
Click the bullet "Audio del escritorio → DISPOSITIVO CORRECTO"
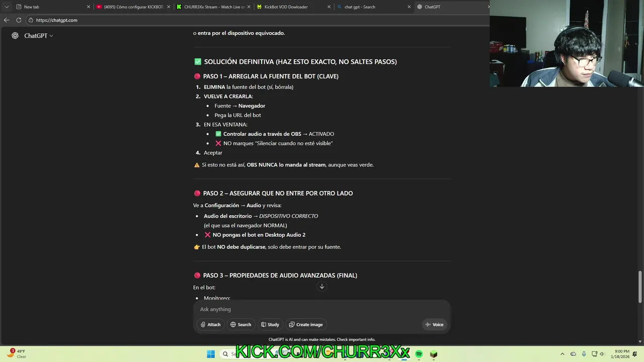[261, 216]
